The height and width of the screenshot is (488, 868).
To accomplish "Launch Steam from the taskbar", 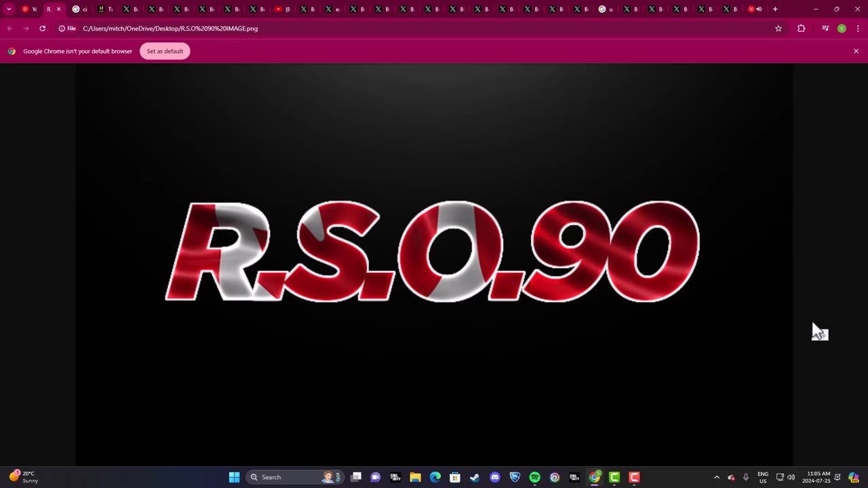I will tap(475, 477).
